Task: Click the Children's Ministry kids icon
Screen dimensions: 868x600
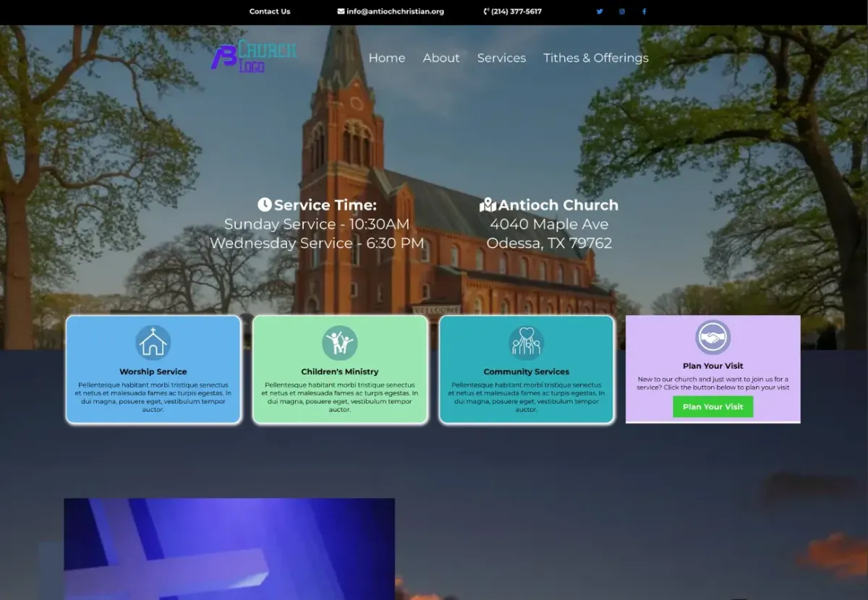Action: point(340,343)
